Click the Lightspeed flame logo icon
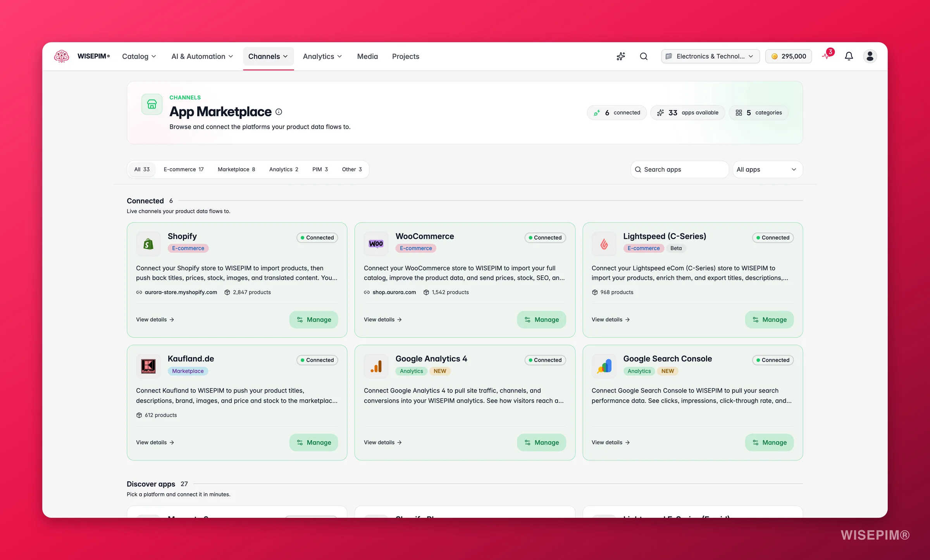The image size is (930, 560). [604, 244]
